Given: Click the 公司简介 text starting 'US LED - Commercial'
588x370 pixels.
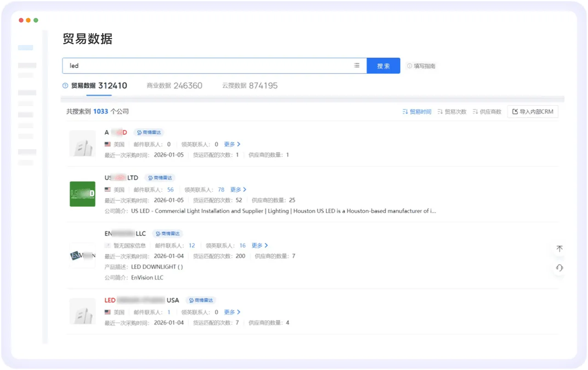Looking at the screenshot, I should click(283, 211).
